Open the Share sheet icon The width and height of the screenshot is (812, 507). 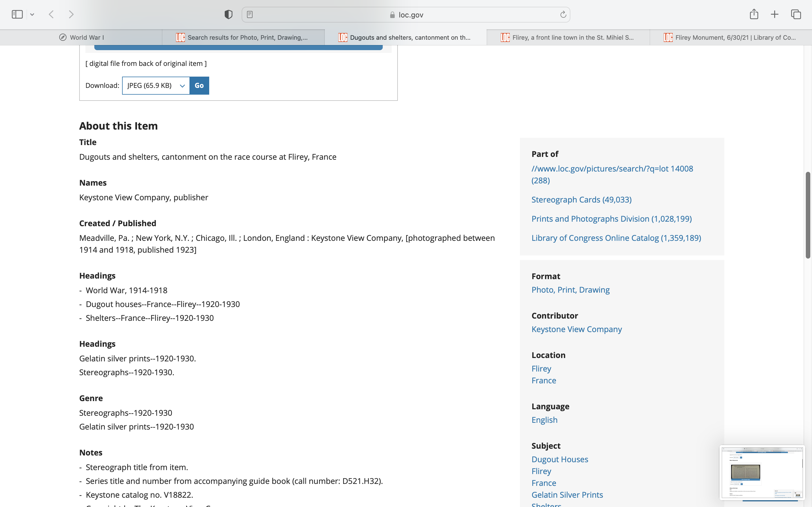point(754,14)
